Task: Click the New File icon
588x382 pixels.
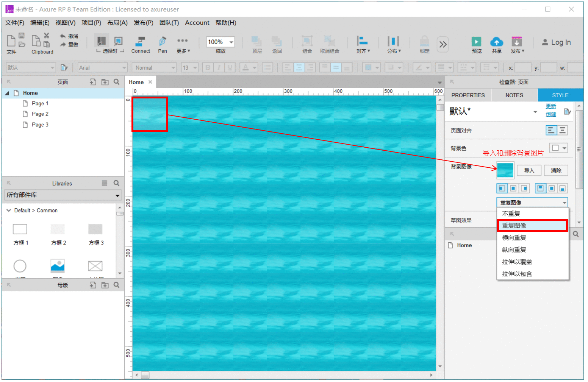Action: click(11, 40)
